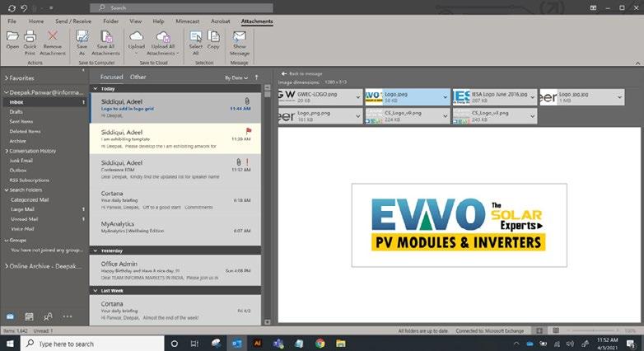644x351 pixels.
Task: Open dropdown of IESA Logo June 2016 attachment
Action: (x=532, y=97)
